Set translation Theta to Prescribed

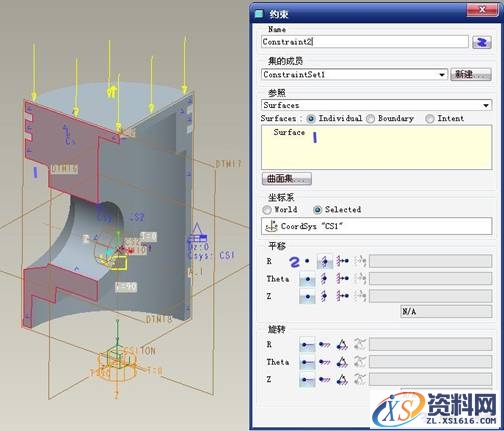click(342, 279)
